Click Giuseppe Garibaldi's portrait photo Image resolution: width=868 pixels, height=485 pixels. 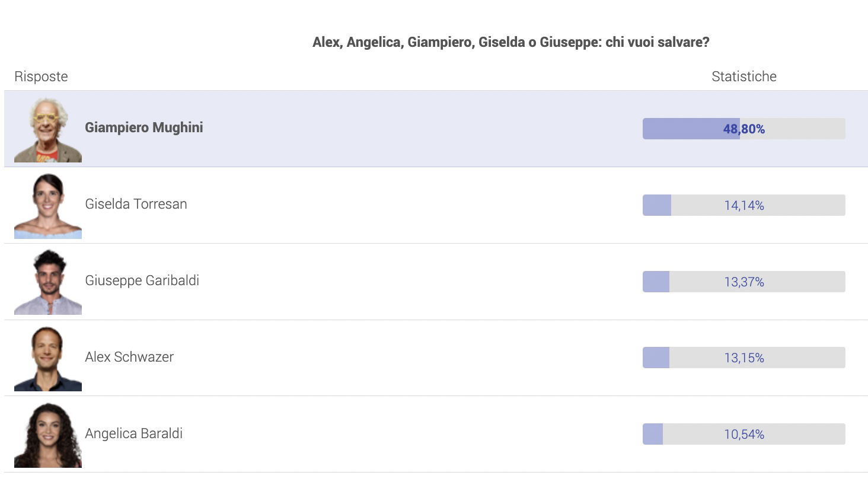pos(48,282)
